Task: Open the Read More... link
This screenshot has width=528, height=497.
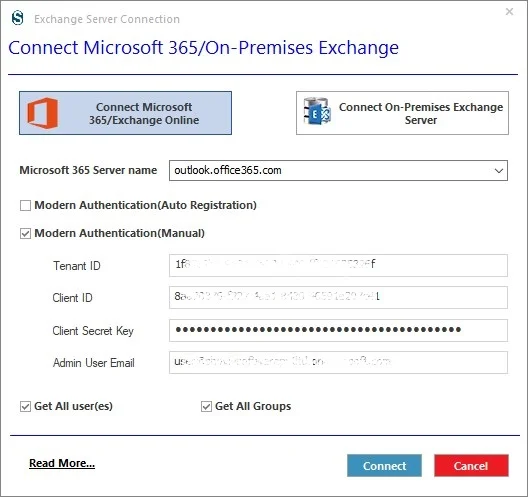Action: click(x=62, y=463)
